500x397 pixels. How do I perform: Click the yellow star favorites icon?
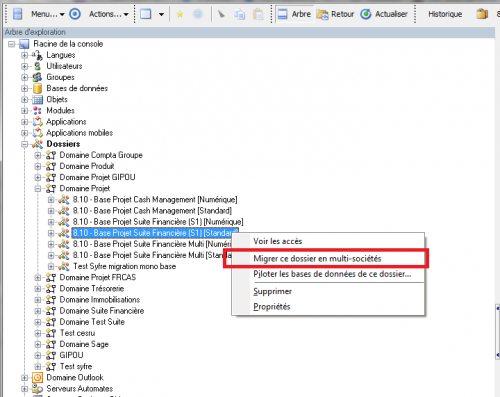pos(180,14)
